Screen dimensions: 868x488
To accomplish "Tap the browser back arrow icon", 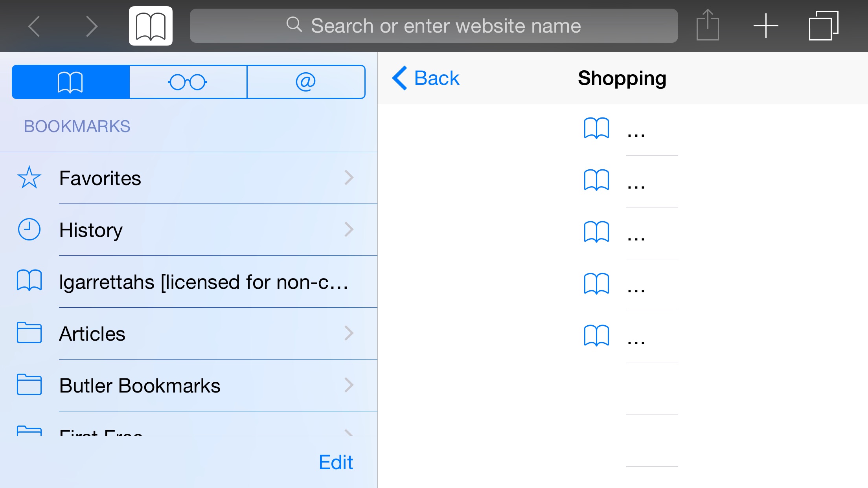I will click(34, 26).
